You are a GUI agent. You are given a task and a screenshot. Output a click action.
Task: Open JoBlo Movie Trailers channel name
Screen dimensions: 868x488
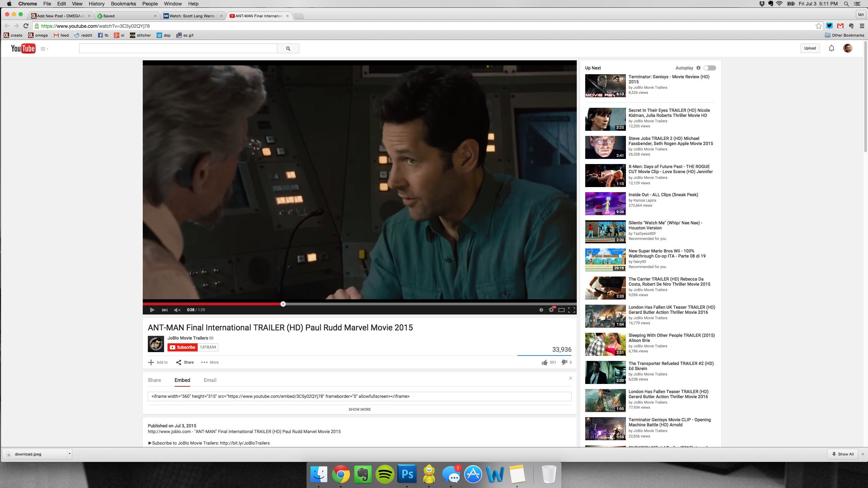(188, 338)
